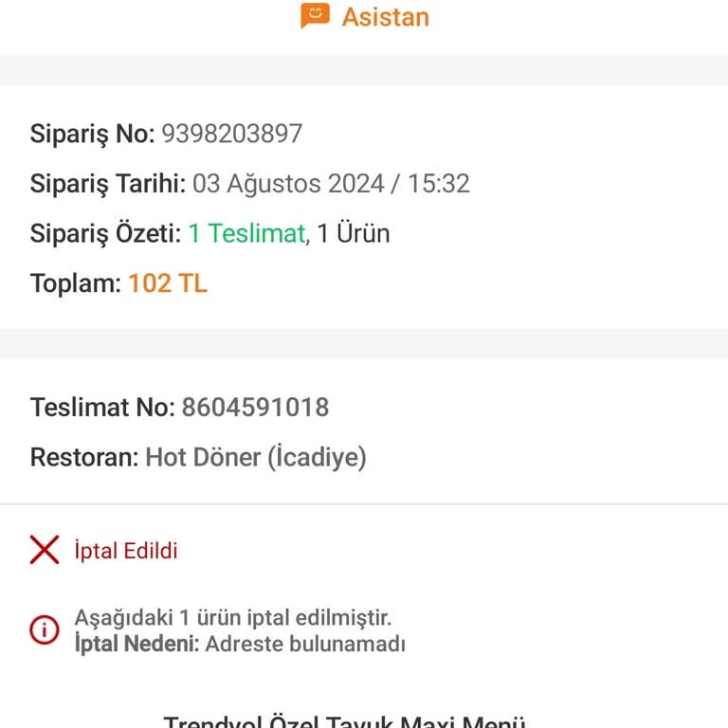Image resolution: width=728 pixels, height=728 pixels.
Task: Click the Aşağıdaki 1 ürün iptal edilmiştir notice
Action: point(233,617)
